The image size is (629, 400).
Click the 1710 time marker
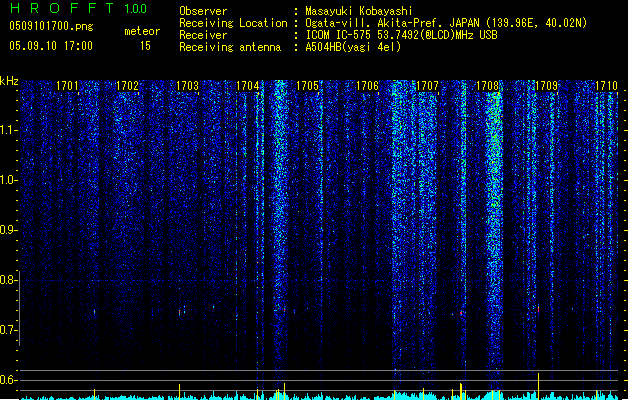(x=606, y=86)
